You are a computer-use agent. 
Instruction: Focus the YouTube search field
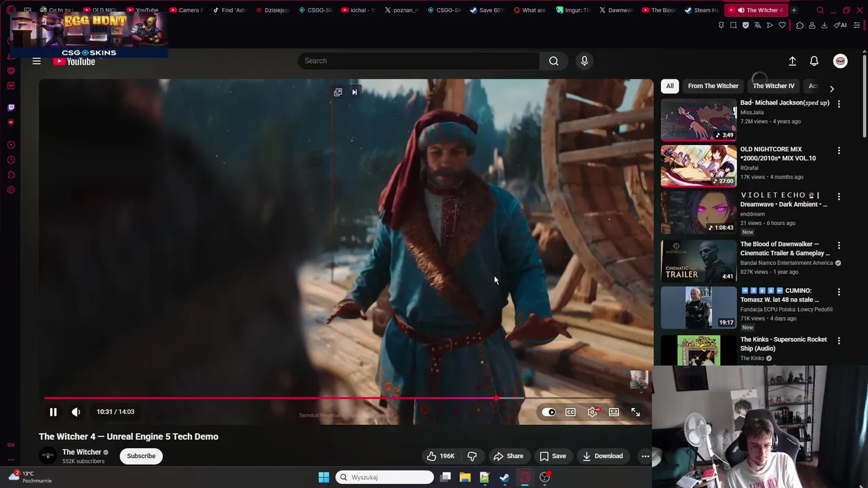418,61
